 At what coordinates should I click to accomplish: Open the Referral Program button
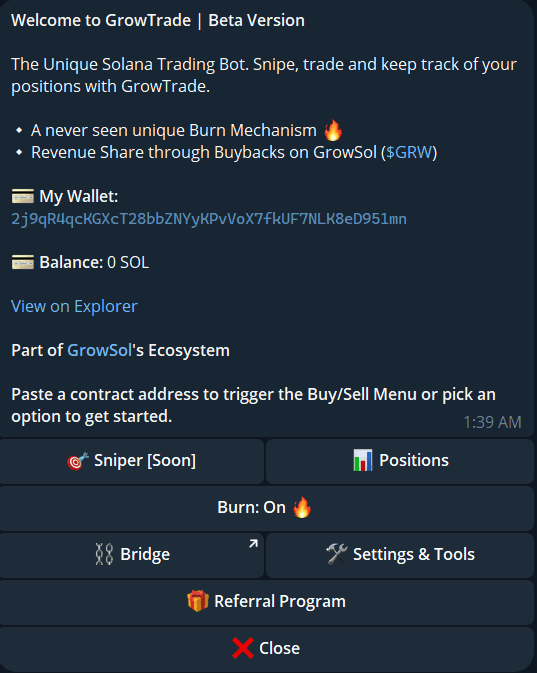[267, 602]
